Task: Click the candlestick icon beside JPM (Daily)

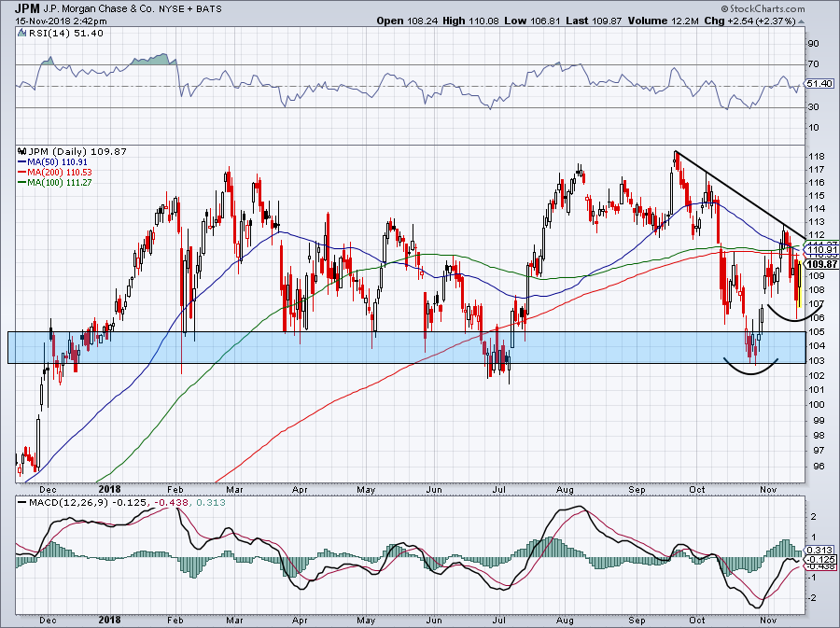Action: pyautogui.click(x=22, y=151)
